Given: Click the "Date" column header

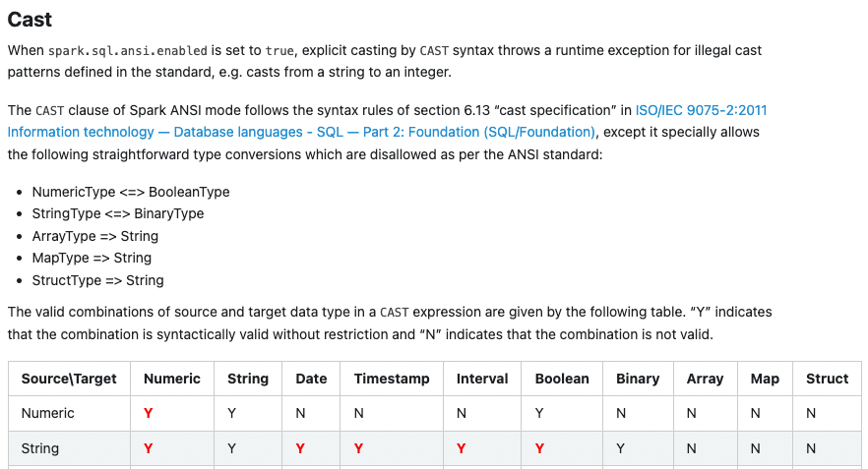Looking at the screenshot, I should coord(311,379).
